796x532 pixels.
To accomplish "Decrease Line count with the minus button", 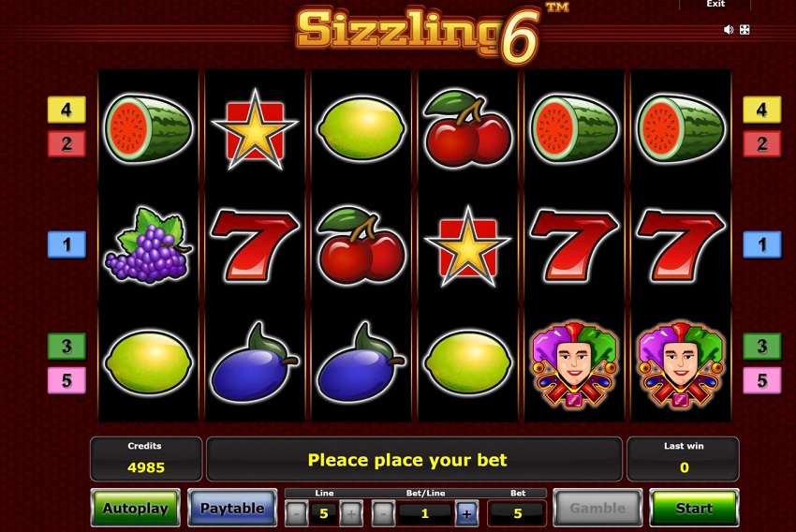I will pyautogui.click(x=297, y=513).
